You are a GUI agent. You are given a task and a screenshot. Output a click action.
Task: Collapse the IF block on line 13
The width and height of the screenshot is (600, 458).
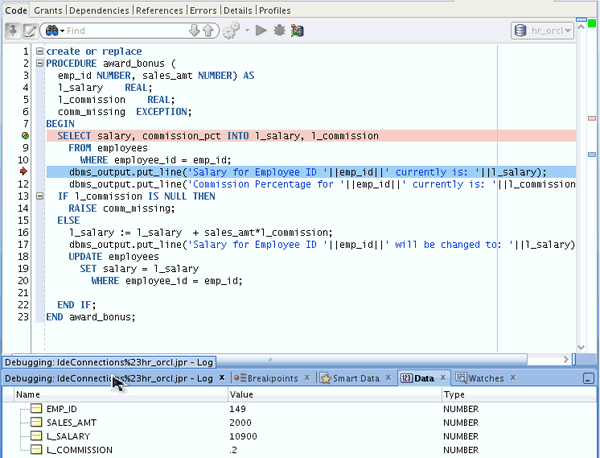coord(39,195)
